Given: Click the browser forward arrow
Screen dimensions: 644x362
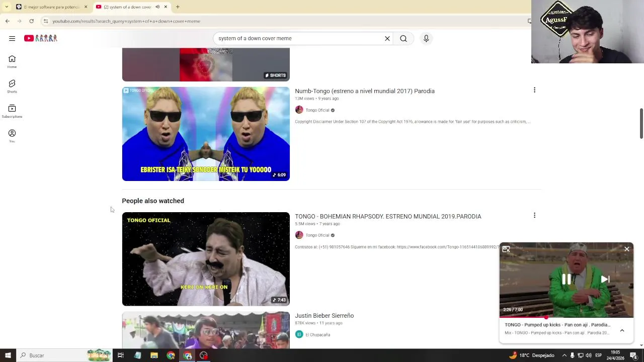Looking at the screenshot, I should (19, 21).
